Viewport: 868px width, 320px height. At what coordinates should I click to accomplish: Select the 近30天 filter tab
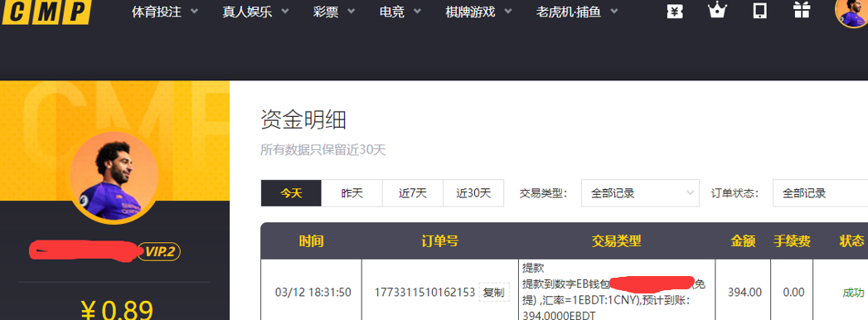474,193
